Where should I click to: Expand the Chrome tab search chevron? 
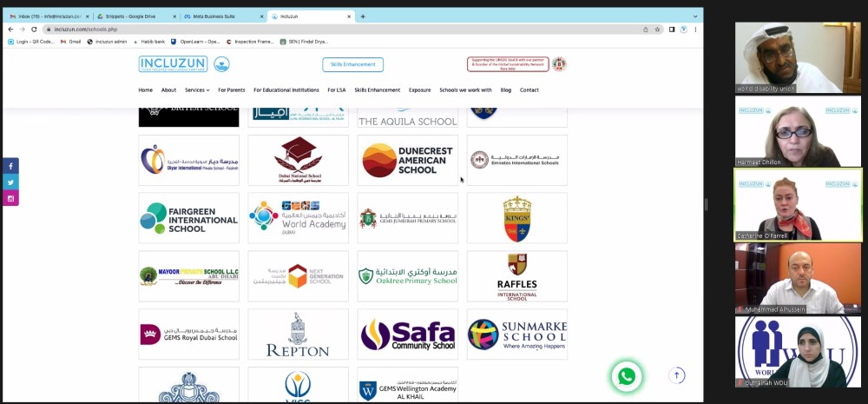695,17
